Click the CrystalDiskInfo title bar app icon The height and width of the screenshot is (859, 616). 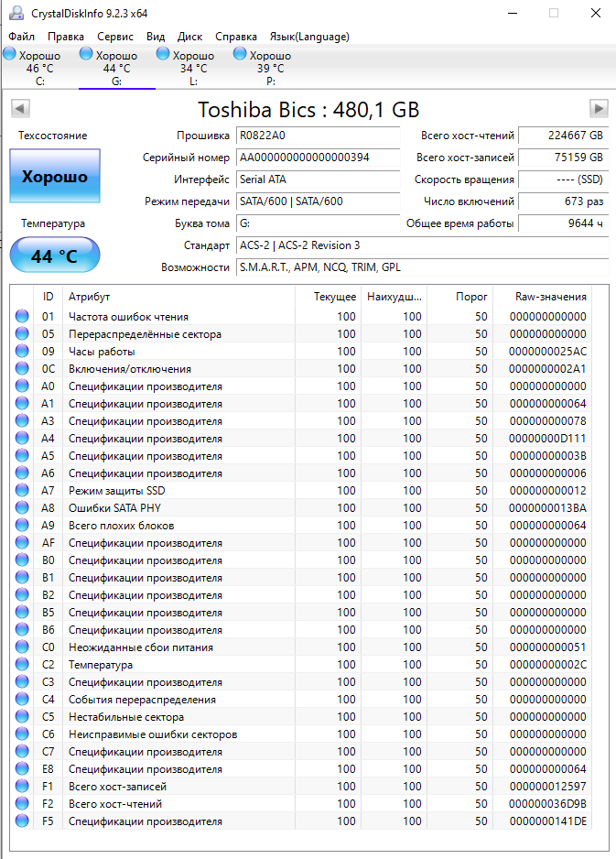click(16, 13)
